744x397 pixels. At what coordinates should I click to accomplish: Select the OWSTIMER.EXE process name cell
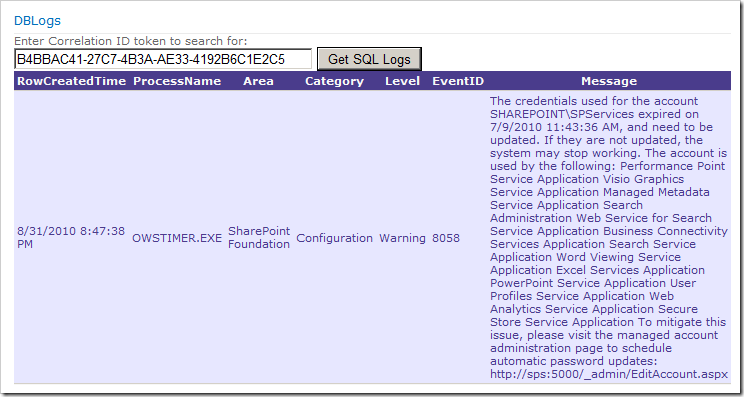pos(177,238)
